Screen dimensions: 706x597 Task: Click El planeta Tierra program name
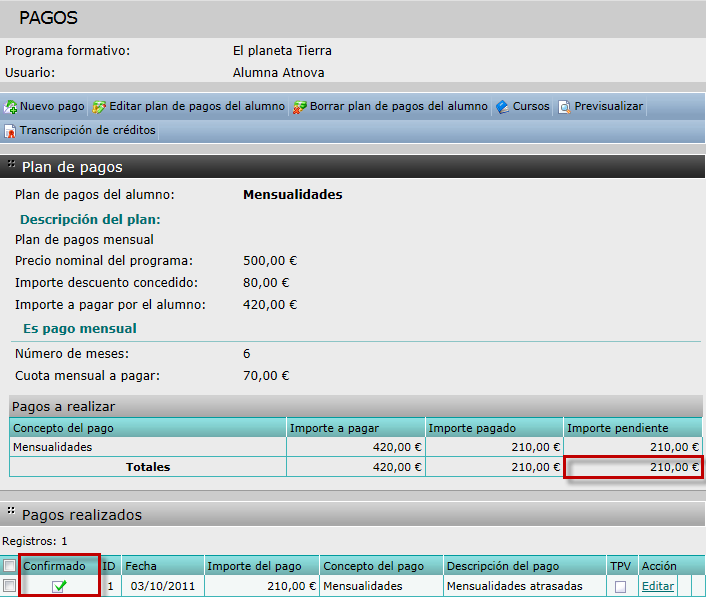click(282, 50)
